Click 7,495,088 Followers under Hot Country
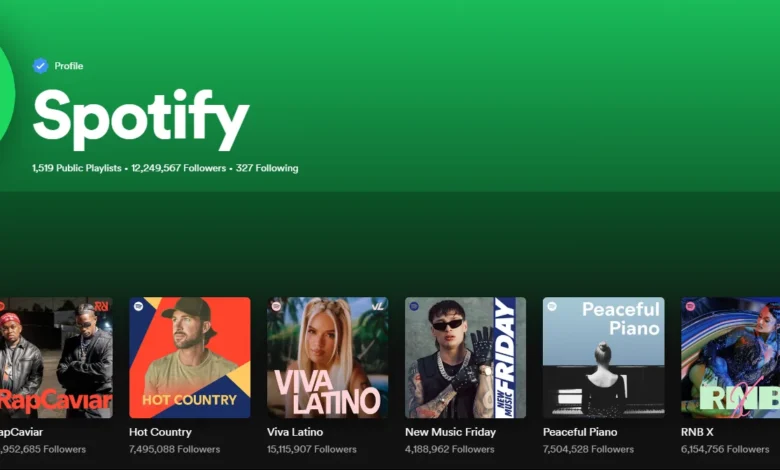This screenshot has height=470, width=780. (x=174, y=449)
